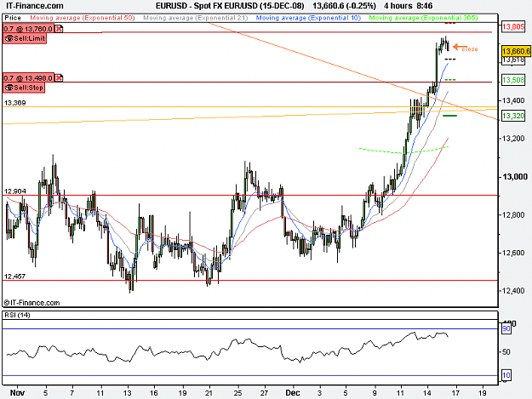The width and height of the screenshot is (532, 399).
Task: Click the RSI 10 level tag
Action: coord(506,375)
